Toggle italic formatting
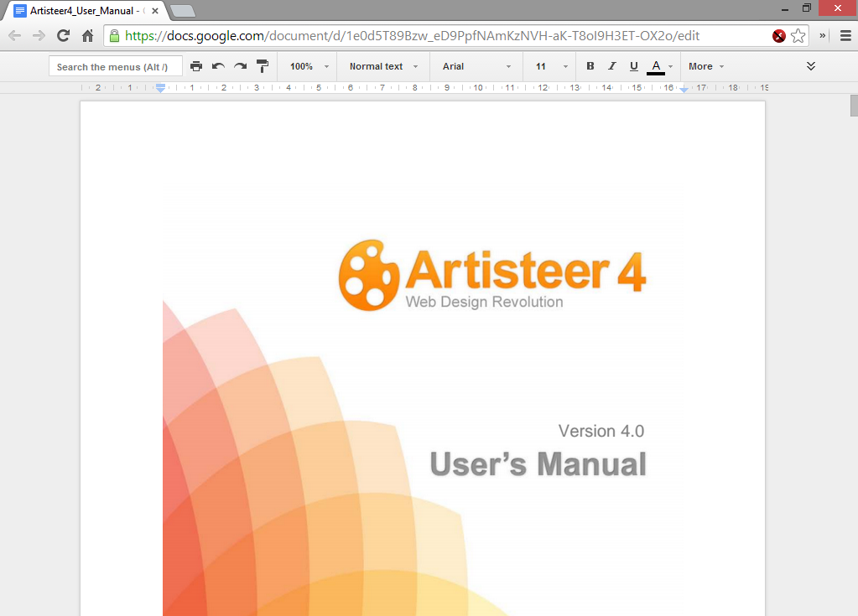858x616 pixels. pyautogui.click(x=611, y=66)
